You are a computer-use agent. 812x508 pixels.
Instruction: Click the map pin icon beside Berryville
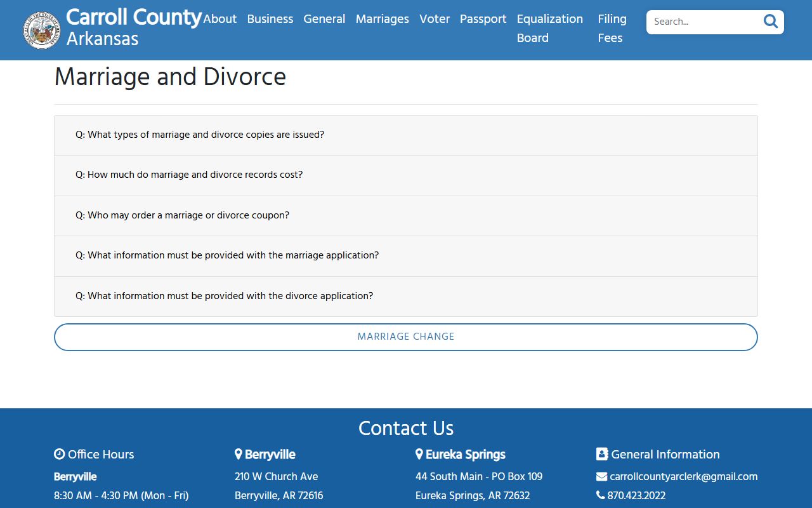(x=239, y=454)
